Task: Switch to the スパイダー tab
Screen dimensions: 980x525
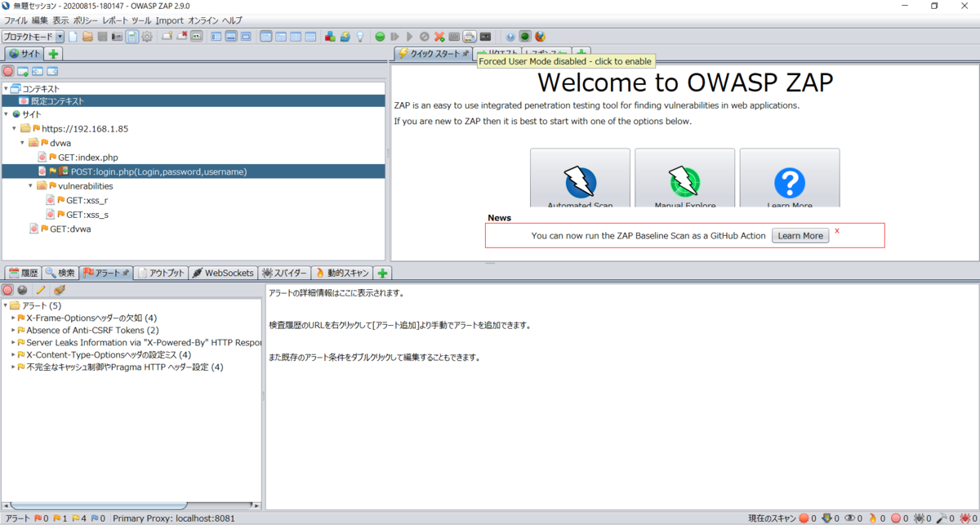Action: point(284,273)
